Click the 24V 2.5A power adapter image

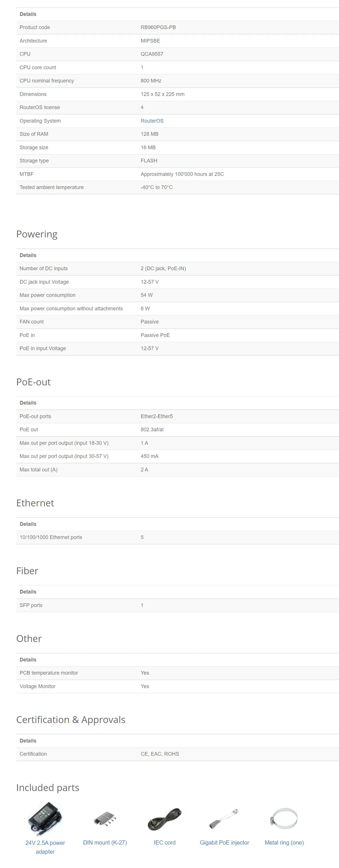(45, 818)
